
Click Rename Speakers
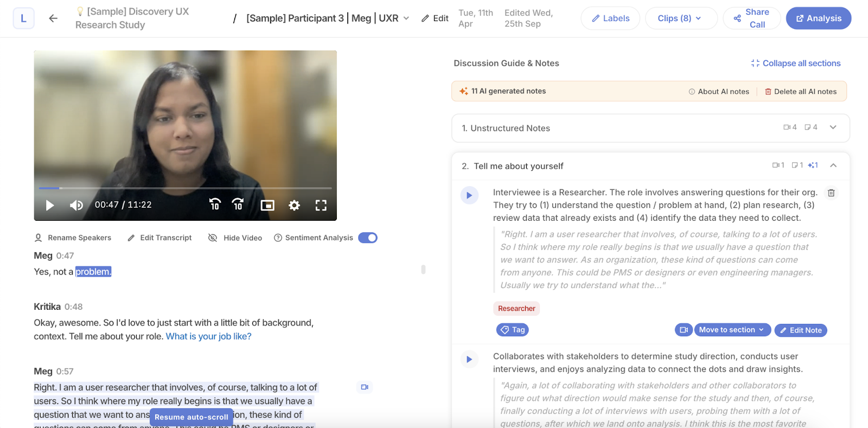pos(73,238)
